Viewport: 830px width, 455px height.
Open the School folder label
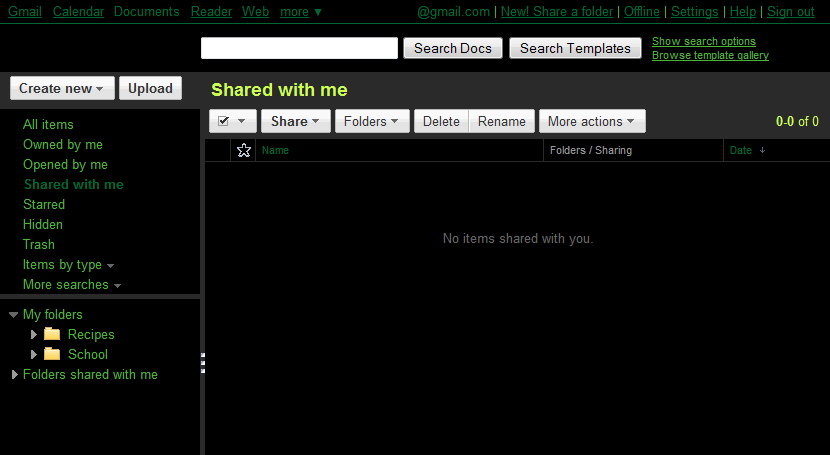coord(88,354)
